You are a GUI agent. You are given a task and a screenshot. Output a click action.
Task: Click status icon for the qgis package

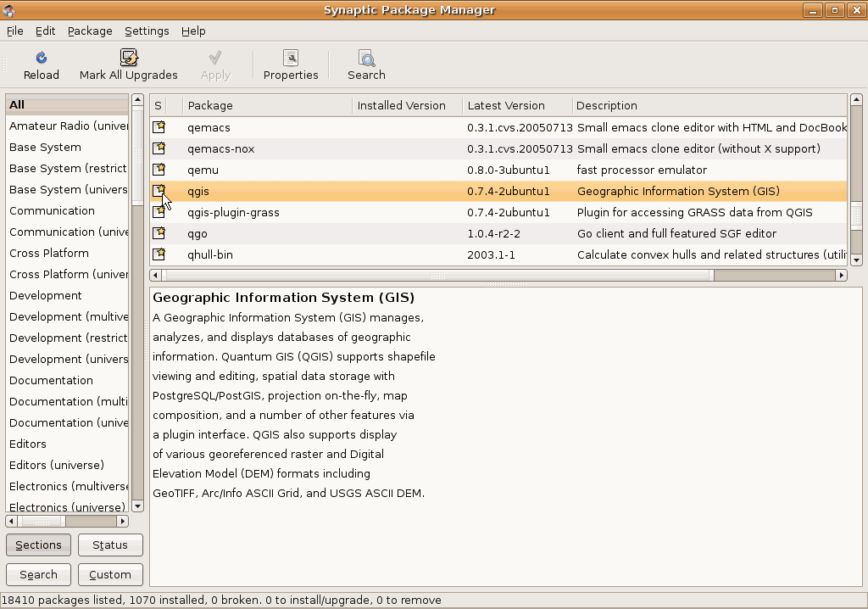coord(159,191)
